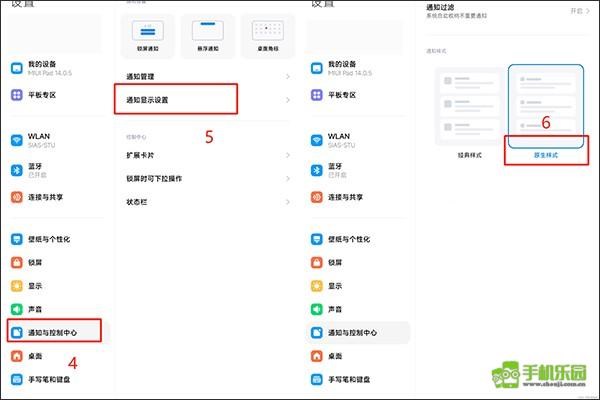Tap the 锁屏通知 preview tile
The width and height of the screenshot is (600, 400).
click(x=145, y=36)
